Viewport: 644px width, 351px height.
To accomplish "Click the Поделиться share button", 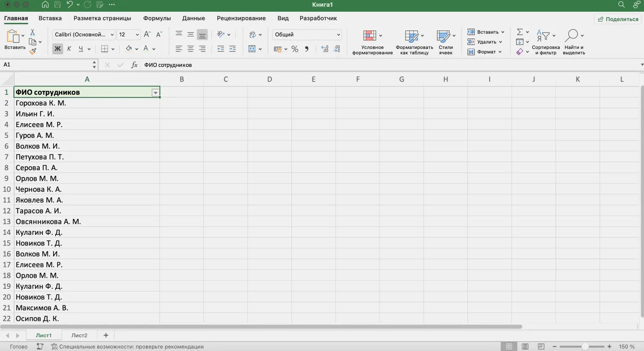I will pyautogui.click(x=618, y=19).
